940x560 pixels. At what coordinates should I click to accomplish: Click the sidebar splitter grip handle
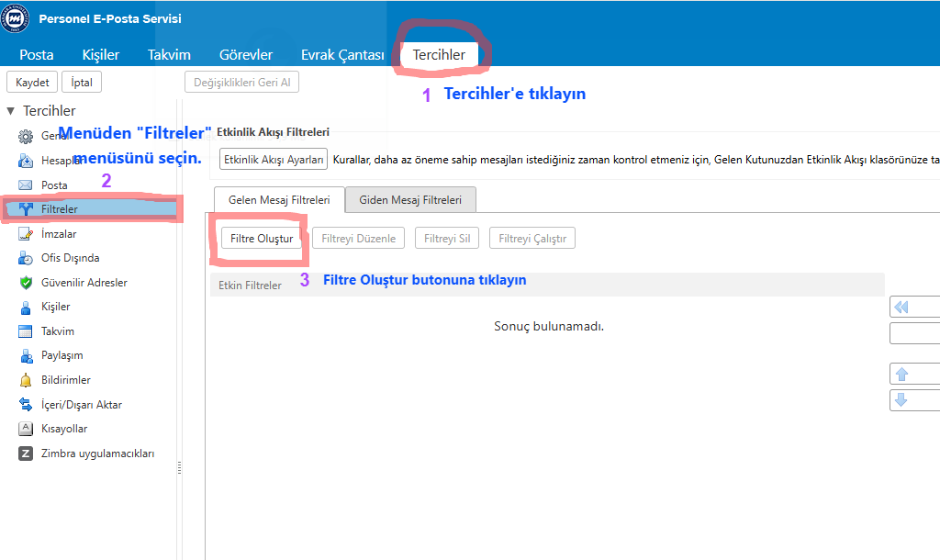179,467
